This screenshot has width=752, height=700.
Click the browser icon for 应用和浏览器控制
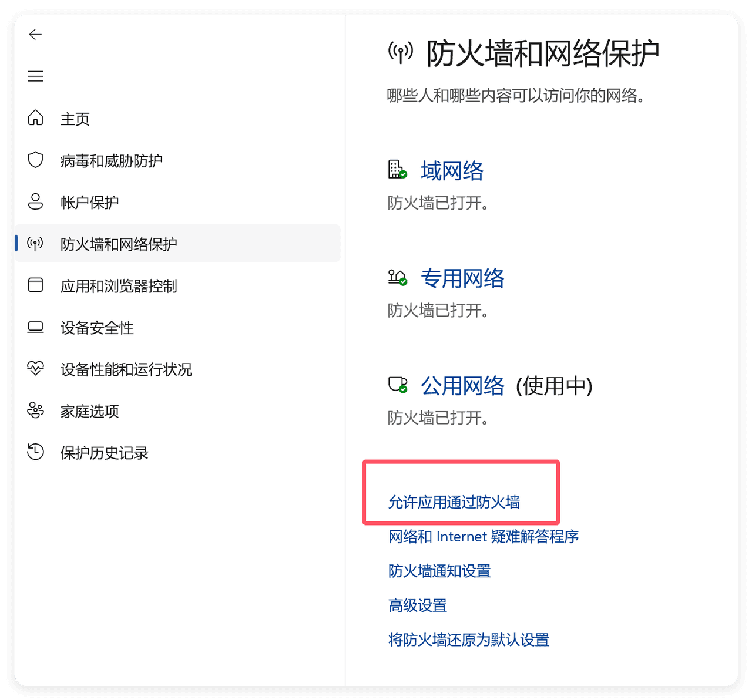tap(35, 285)
